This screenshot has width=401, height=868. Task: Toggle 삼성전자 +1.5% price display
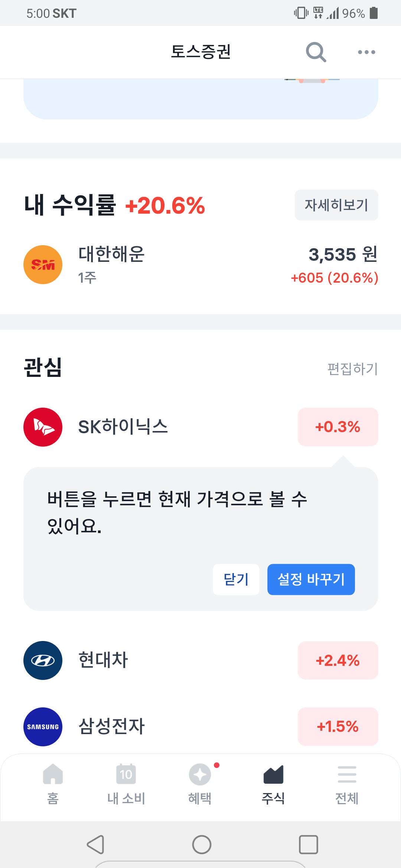coord(338,726)
